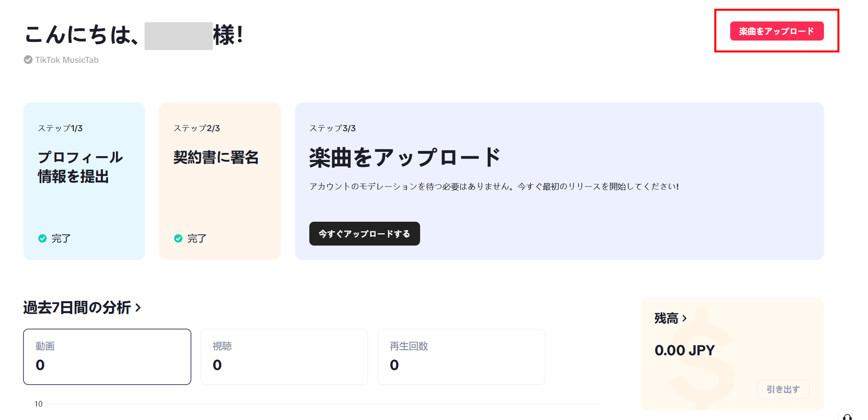Click the green 完了 check icon in step 1
The width and height of the screenshot is (868, 420).
(x=42, y=238)
